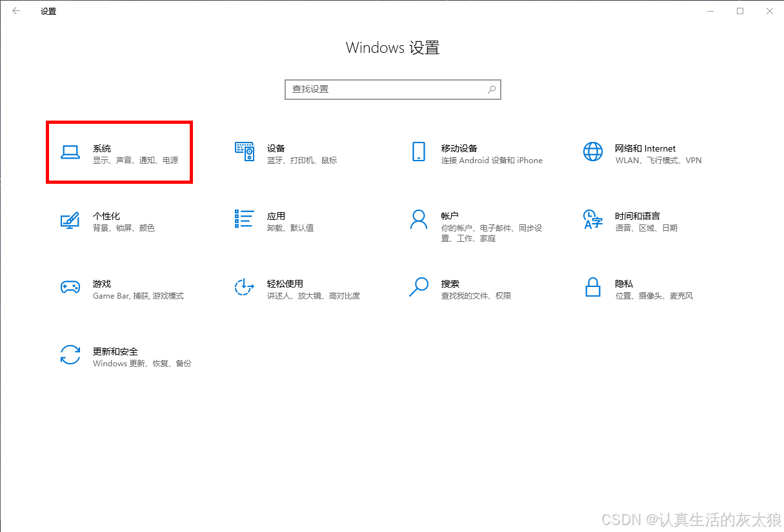Maximize the Settings window

(740, 11)
